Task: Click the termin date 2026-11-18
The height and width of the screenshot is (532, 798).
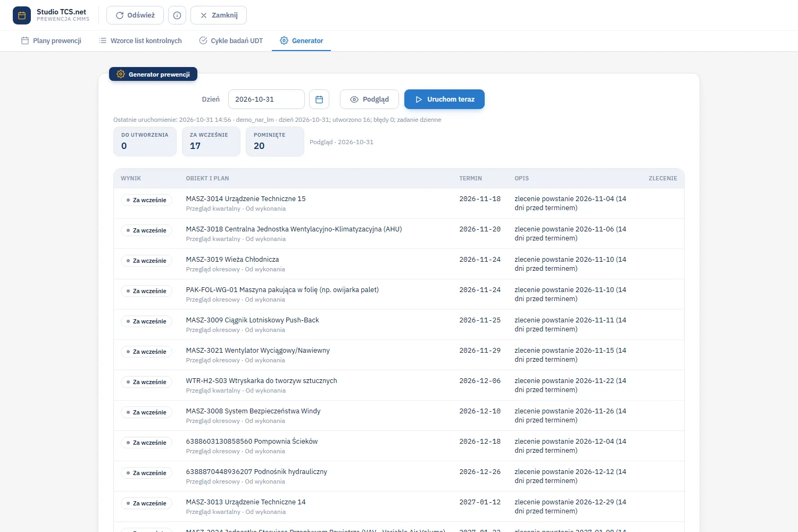Action: coord(480,199)
